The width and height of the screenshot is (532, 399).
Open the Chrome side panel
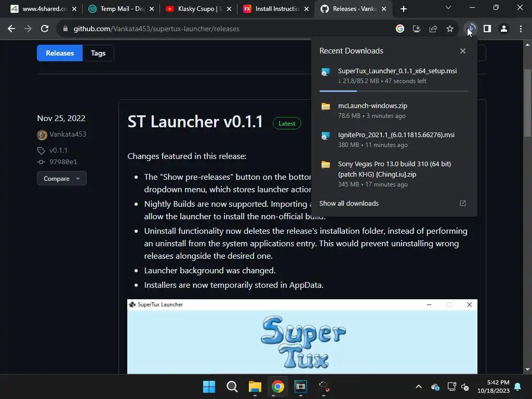pyautogui.click(x=487, y=29)
